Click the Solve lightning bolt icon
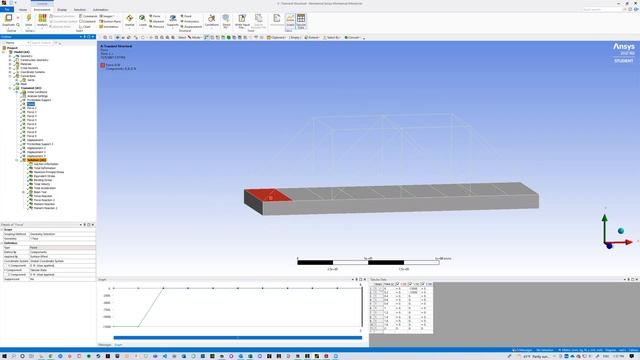The width and height of the screenshot is (640, 360). tap(29, 18)
